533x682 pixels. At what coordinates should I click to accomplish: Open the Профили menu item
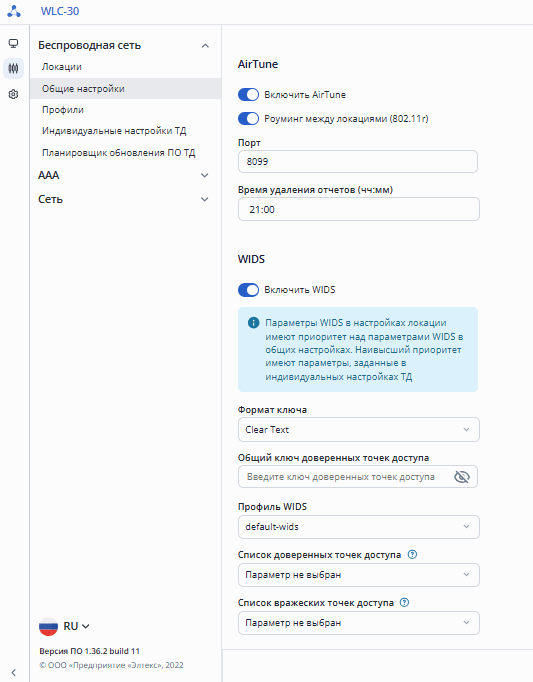(x=63, y=110)
